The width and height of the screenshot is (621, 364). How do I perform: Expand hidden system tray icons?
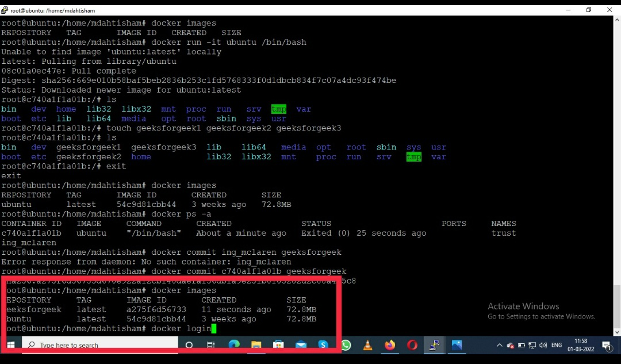click(x=499, y=345)
